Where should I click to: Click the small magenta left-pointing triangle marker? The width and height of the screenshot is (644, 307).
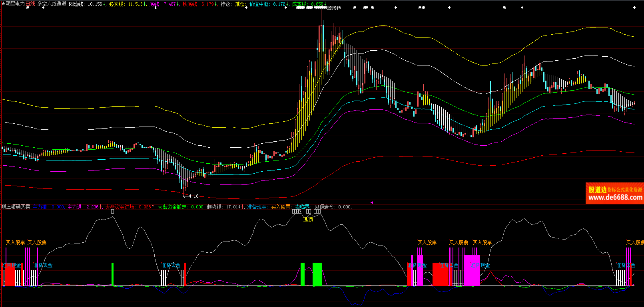(x=372, y=203)
